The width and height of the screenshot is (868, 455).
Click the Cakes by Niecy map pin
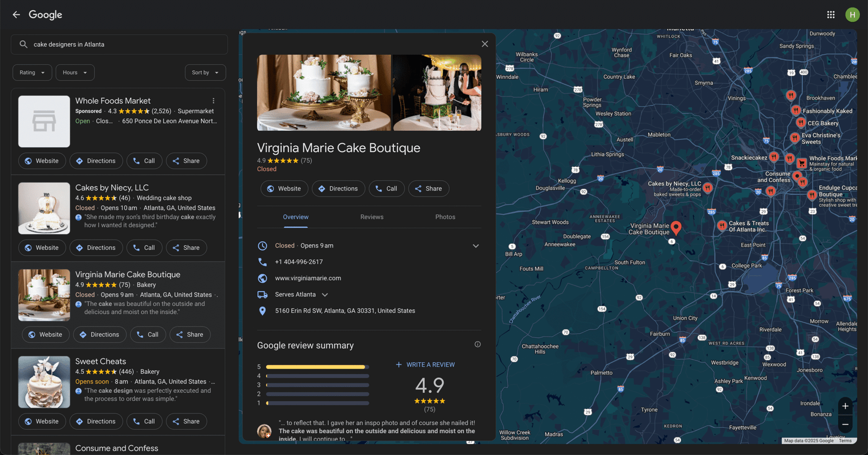(707, 188)
